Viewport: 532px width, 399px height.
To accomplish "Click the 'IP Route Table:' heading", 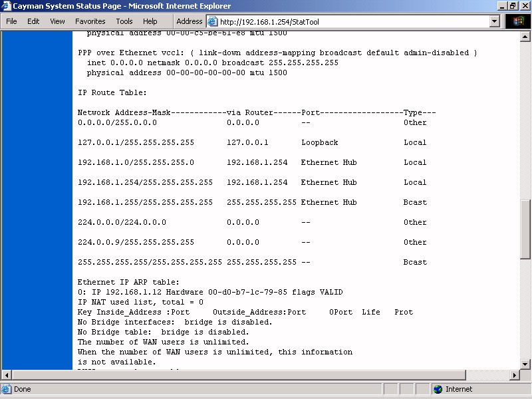I will [x=112, y=92].
